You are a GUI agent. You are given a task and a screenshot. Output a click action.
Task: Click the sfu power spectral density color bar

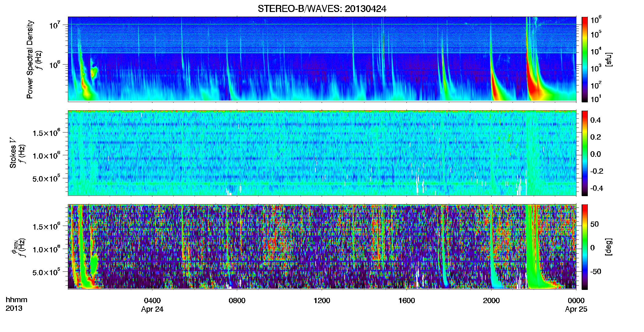coord(585,59)
